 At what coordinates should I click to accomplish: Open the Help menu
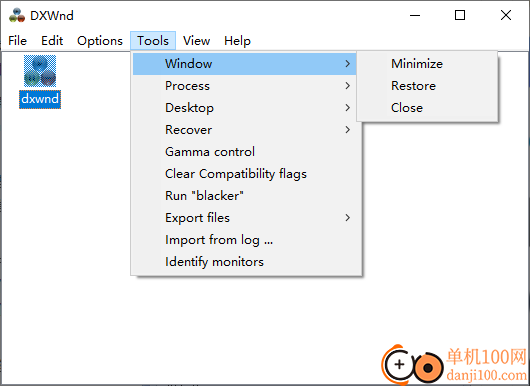237,41
